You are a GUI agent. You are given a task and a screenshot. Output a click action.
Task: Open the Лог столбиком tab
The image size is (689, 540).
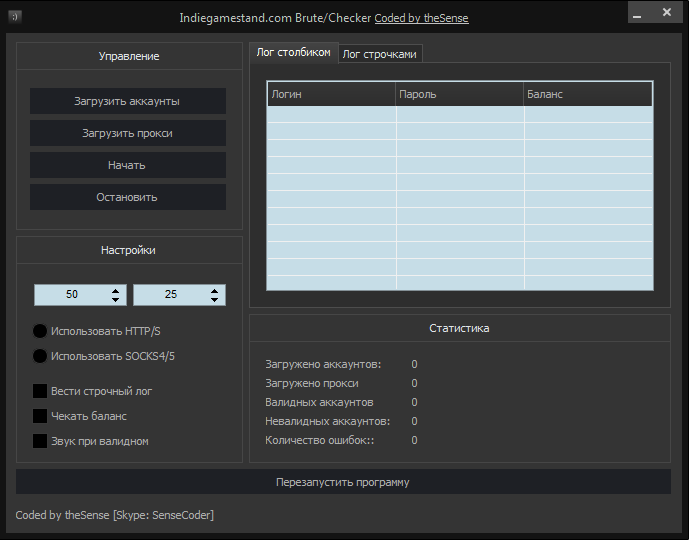(x=293, y=53)
